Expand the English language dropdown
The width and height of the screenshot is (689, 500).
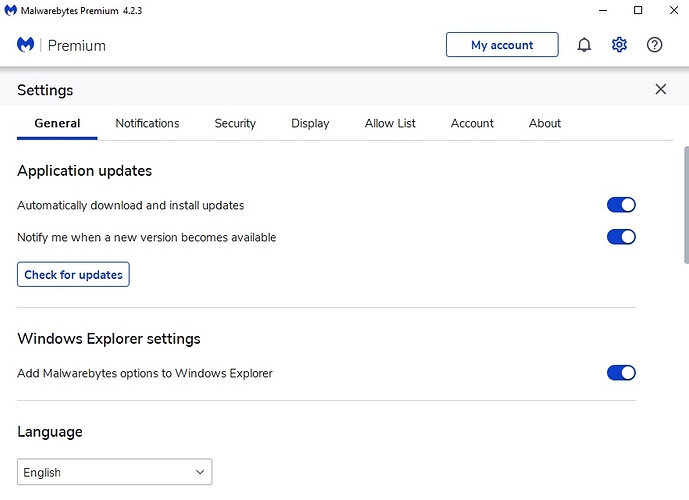pos(114,472)
